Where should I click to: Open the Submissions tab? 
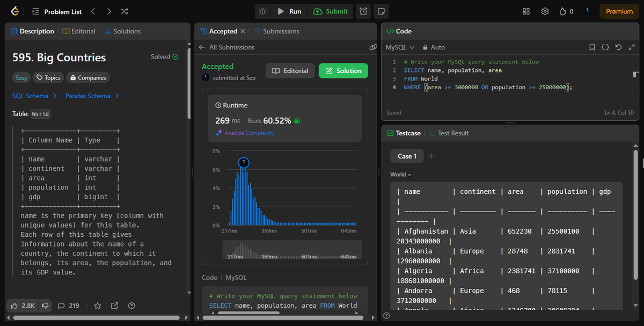[x=276, y=31]
